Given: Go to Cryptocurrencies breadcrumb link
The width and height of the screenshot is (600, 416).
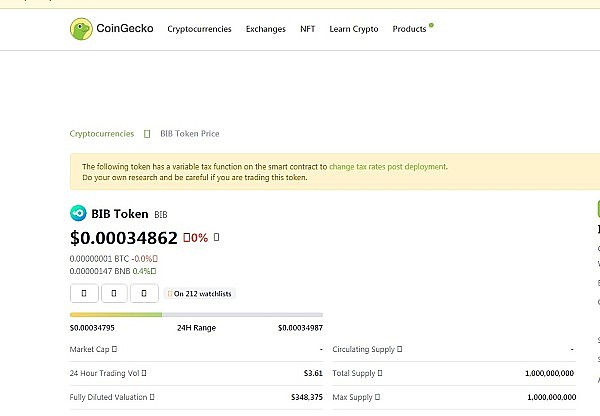Looking at the screenshot, I should pos(102,133).
